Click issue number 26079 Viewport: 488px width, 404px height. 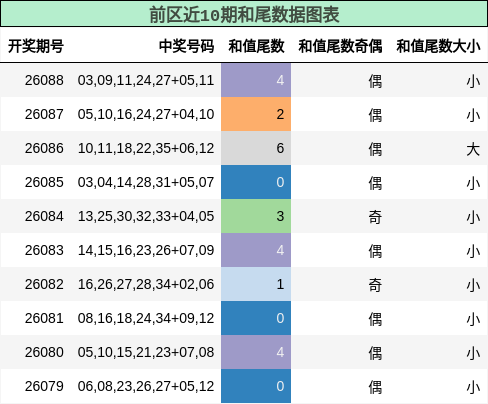click(x=44, y=386)
